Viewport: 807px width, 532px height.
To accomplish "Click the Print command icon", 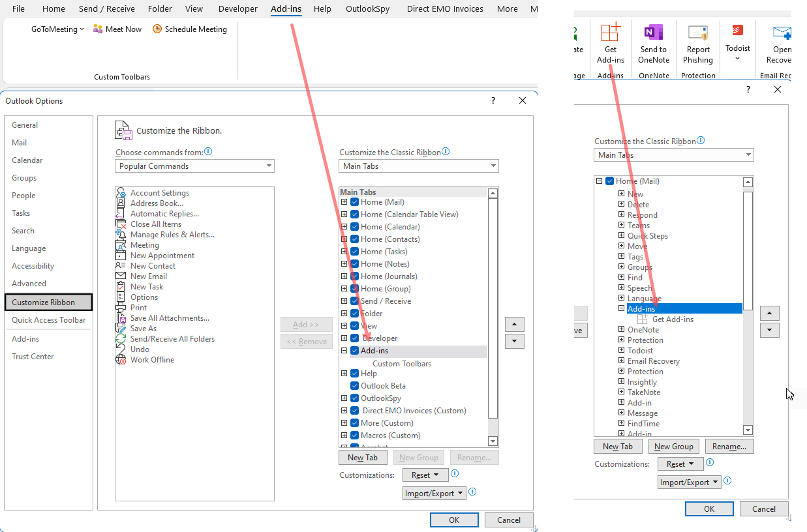I will point(121,308).
